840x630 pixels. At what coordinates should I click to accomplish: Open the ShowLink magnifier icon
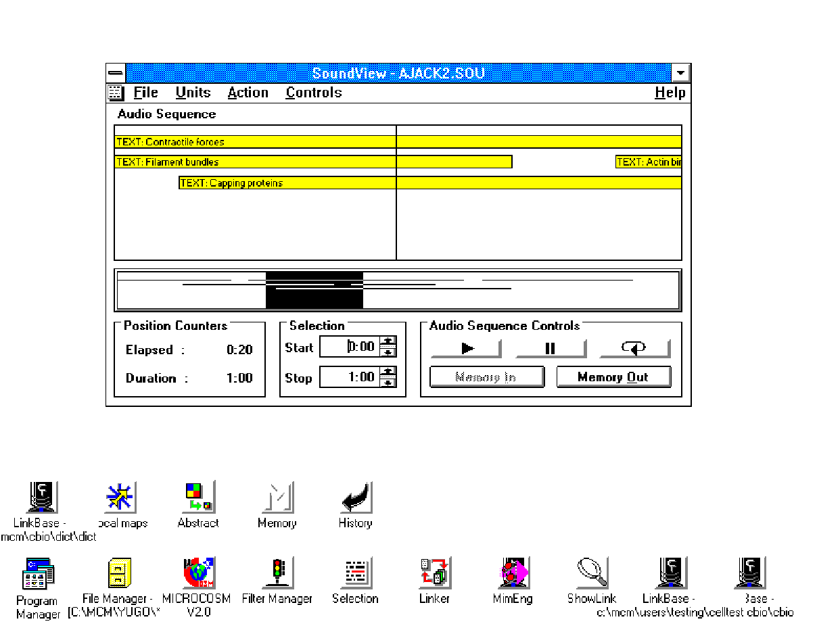[x=591, y=573]
